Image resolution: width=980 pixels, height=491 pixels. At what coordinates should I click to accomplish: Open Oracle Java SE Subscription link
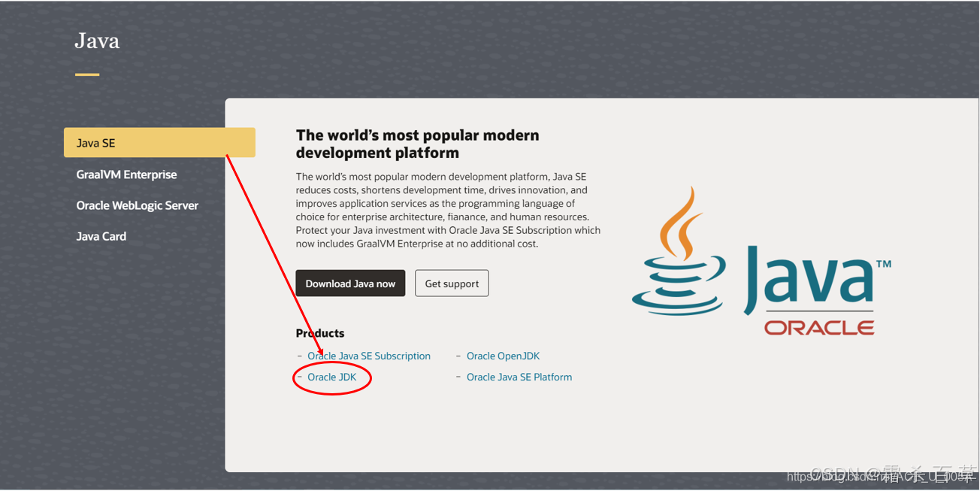369,356
